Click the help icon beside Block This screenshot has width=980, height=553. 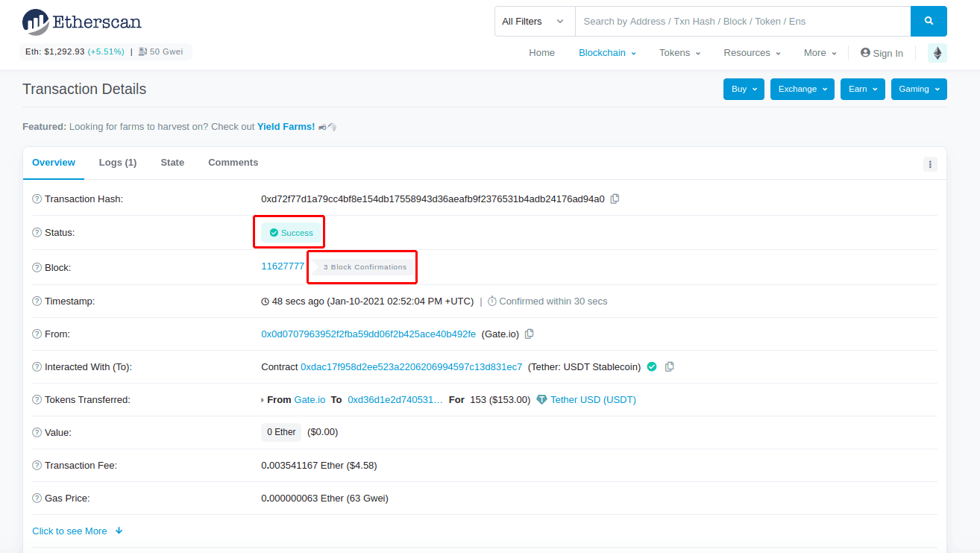click(x=37, y=267)
